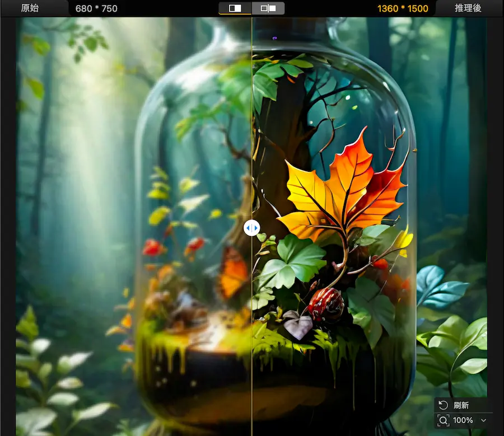
Task: Click the 680 * 750 original resolution text
Action: pyautogui.click(x=96, y=8)
